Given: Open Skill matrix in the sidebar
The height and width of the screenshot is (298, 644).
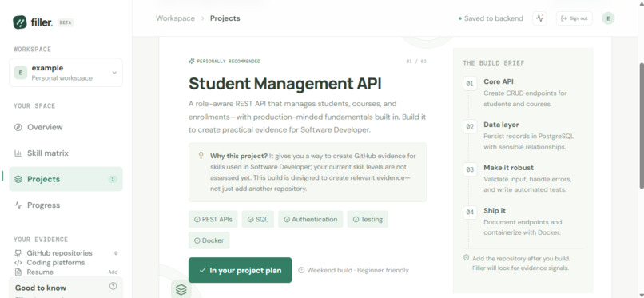Looking at the screenshot, I should (66, 153).
